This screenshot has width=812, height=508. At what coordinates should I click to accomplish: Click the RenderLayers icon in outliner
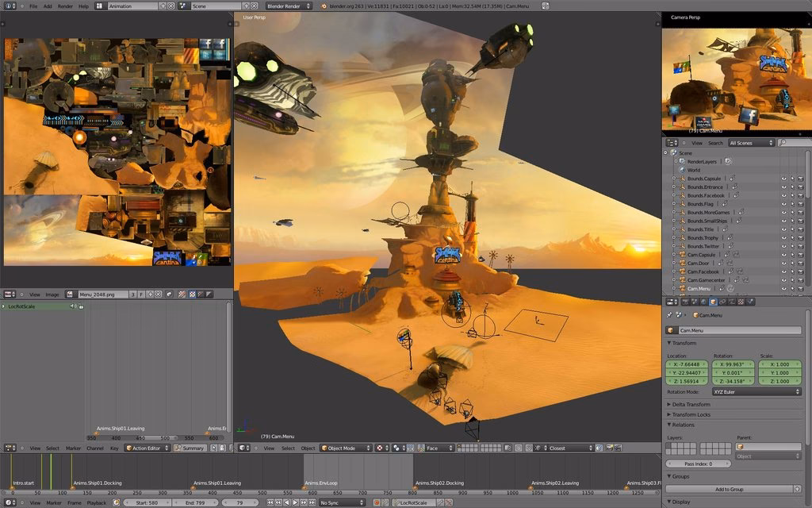pos(683,161)
